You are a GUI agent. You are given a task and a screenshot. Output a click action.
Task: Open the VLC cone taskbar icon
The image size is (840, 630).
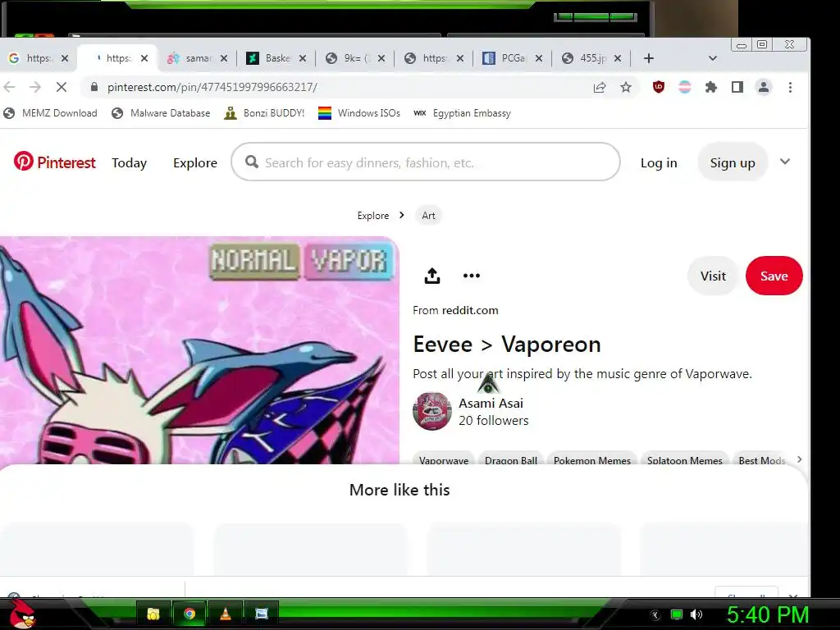(x=225, y=614)
